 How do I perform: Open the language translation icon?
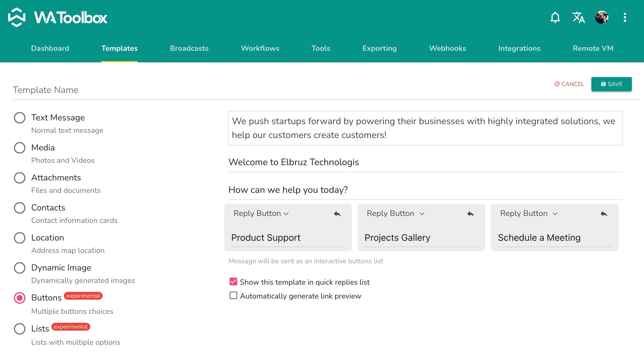(x=578, y=17)
